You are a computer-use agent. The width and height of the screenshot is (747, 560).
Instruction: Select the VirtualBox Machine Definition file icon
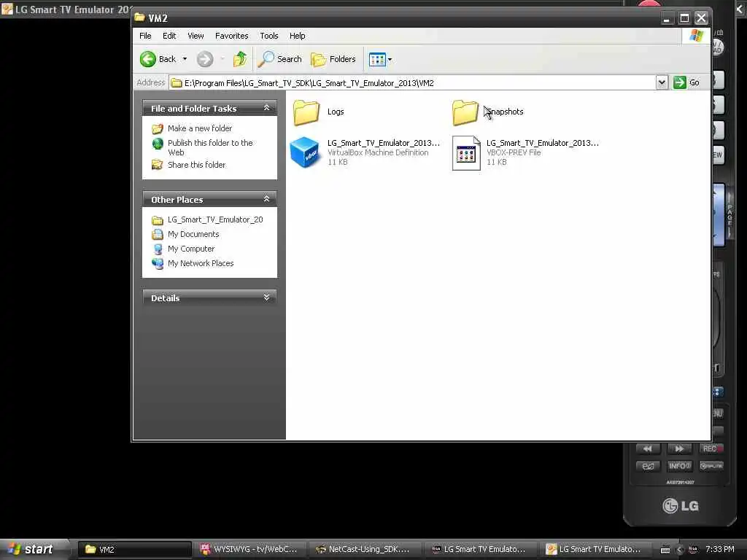(x=305, y=152)
